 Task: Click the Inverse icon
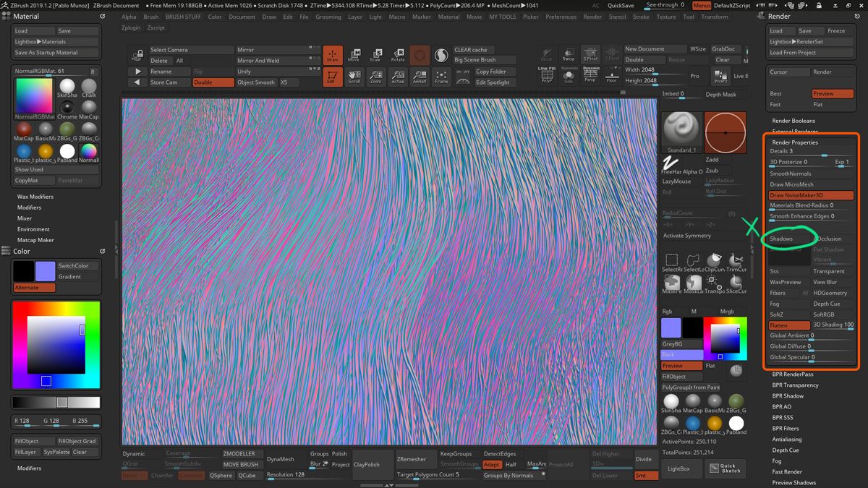pos(720,76)
